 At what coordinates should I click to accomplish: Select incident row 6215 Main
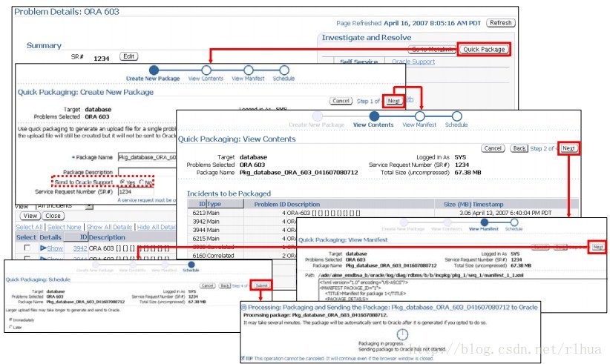[242, 239]
